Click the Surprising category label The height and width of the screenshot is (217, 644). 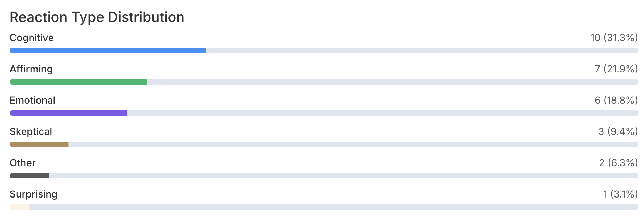(x=33, y=194)
